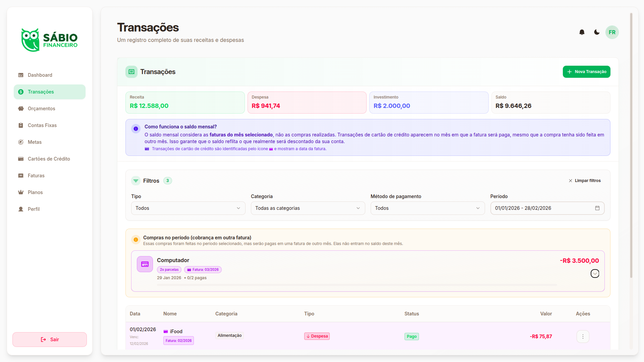The width and height of the screenshot is (644, 362).
Task: Open three-dot actions menu for iFood
Action: (583, 337)
